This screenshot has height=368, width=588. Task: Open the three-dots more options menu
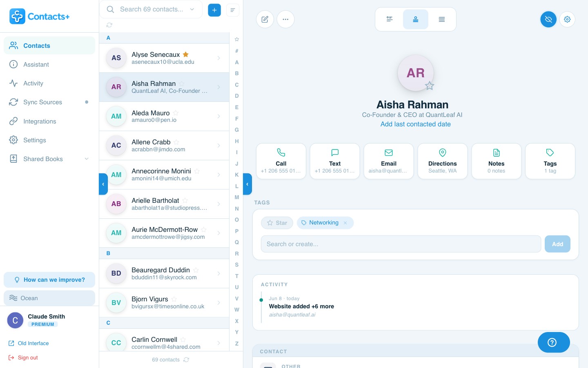click(x=285, y=19)
